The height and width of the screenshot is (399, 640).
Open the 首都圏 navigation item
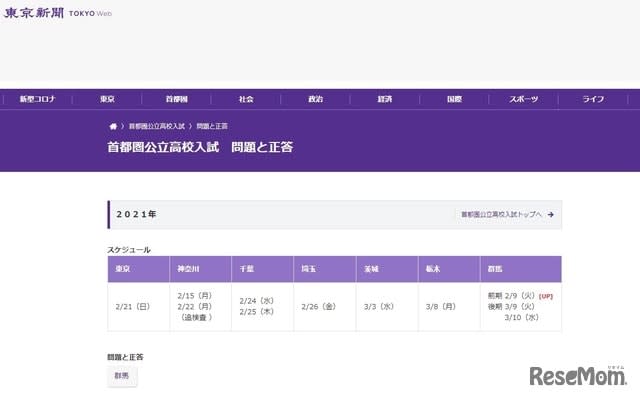coord(177,99)
